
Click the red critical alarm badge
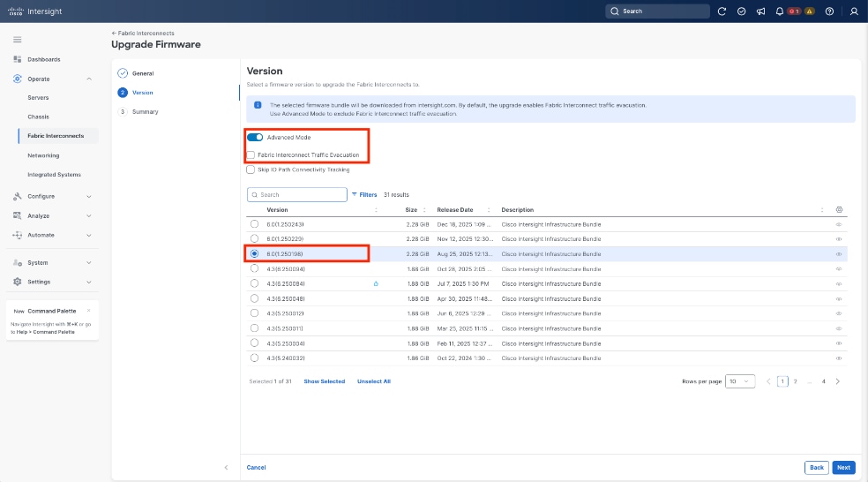(794, 11)
